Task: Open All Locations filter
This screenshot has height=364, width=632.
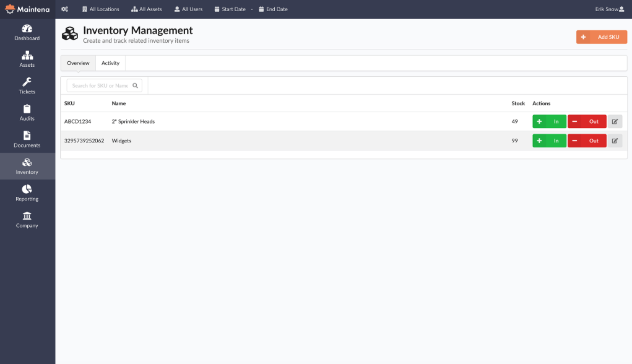Action: [101, 9]
